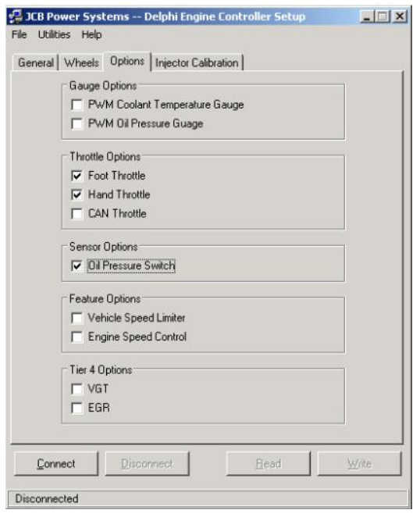
Task: Click the JCB application icon in title bar
Action: pyautogui.click(x=15, y=16)
